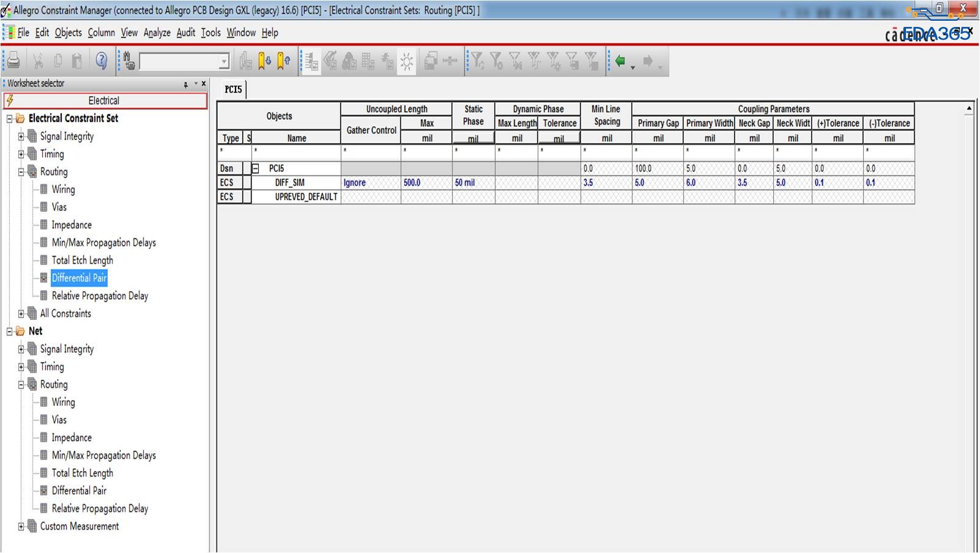Screen dimensions: 980x553
Task: Select Min/Max Propagation Delays under Electrical Constraint Set
Action: [103, 242]
